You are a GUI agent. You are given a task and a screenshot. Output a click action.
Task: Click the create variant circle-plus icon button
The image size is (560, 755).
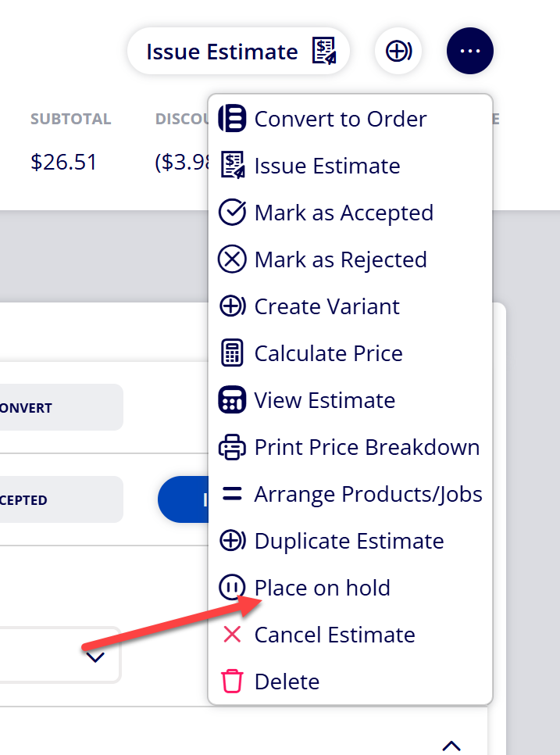click(398, 51)
